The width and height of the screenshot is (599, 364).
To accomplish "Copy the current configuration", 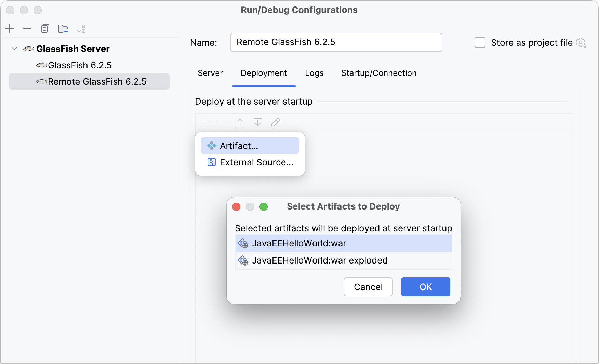I will click(45, 29).
